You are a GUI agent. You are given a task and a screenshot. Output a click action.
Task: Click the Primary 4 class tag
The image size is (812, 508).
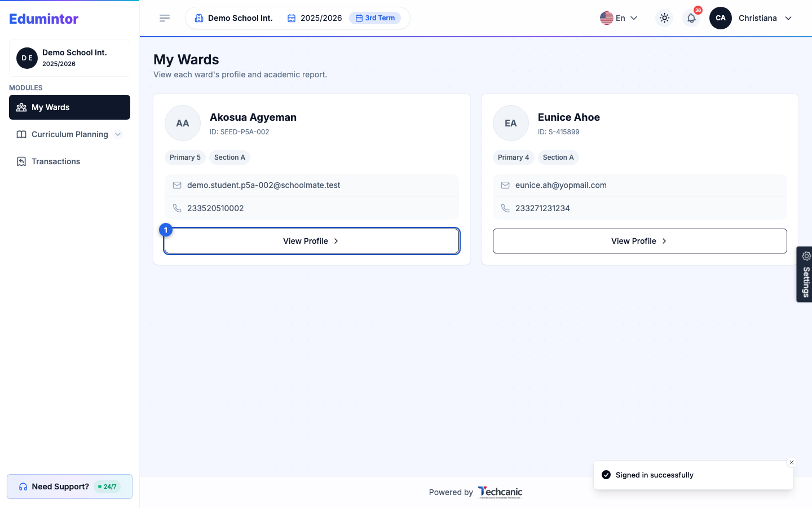pos(513,157)
